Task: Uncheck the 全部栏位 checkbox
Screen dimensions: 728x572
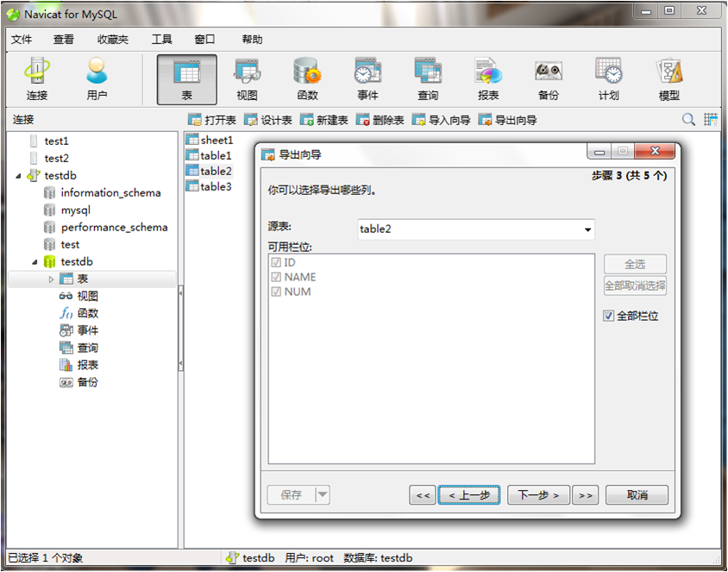Action: 609,317
